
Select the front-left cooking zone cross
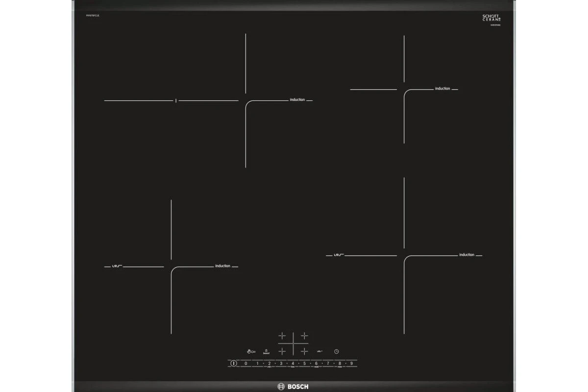click(x=282, y=351)
